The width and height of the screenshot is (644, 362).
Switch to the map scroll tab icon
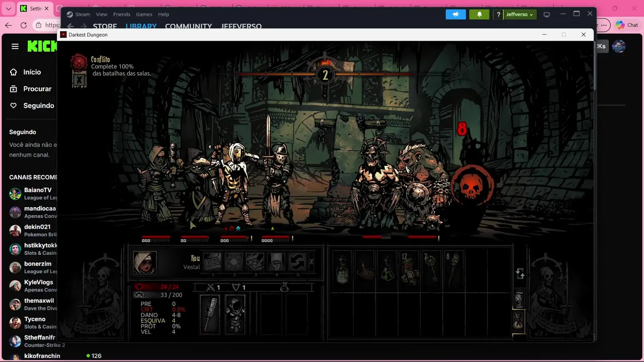point(519,299)
